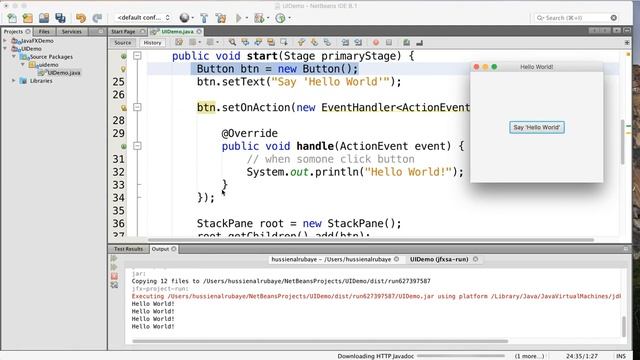
Task: Click the Shift Line Left icon
Action: [x=345, y=42]
